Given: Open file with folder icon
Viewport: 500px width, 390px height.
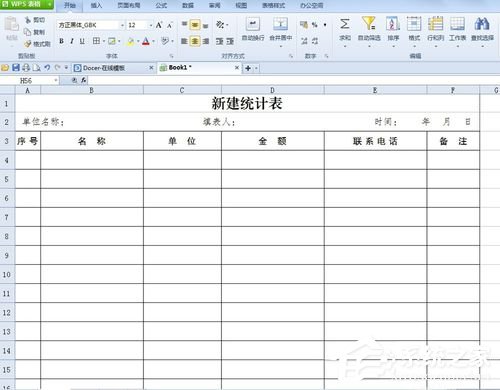Looking at the screenshot, I should tap(5, 68).
